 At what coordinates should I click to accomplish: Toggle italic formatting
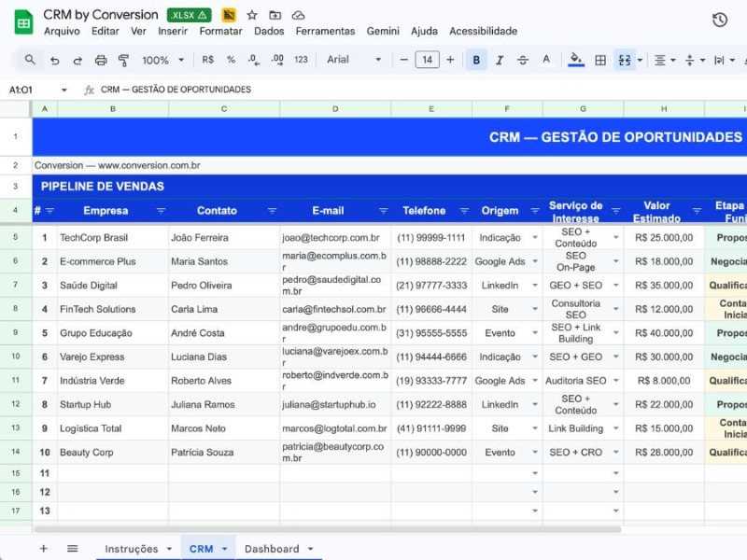tap(499, 59)
